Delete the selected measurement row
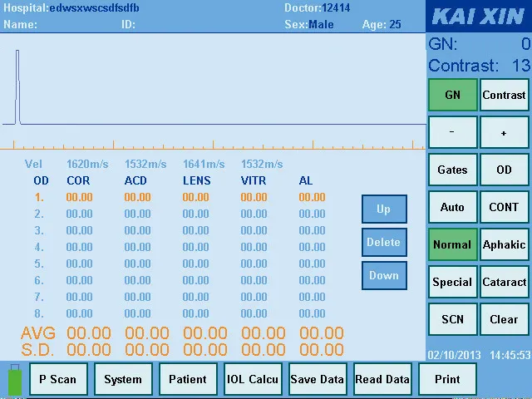 (x=383, y=242)
